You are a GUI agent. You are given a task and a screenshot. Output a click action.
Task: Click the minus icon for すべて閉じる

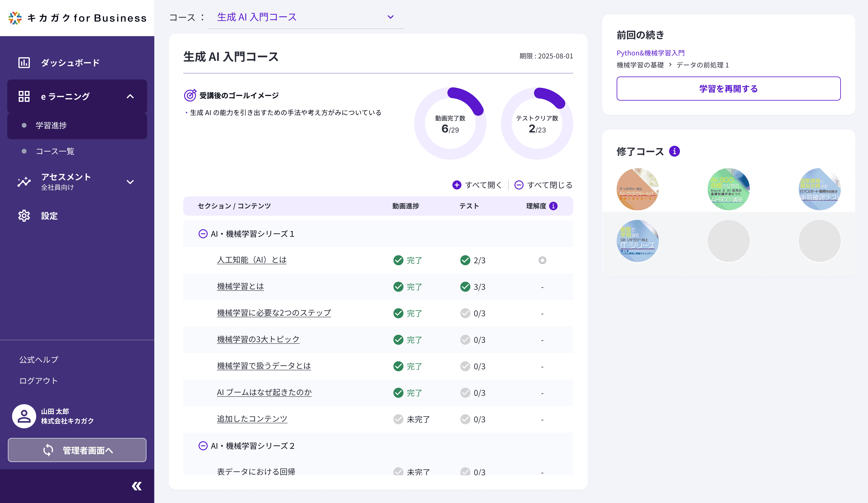pyautogui.click(x=519, y=185)
